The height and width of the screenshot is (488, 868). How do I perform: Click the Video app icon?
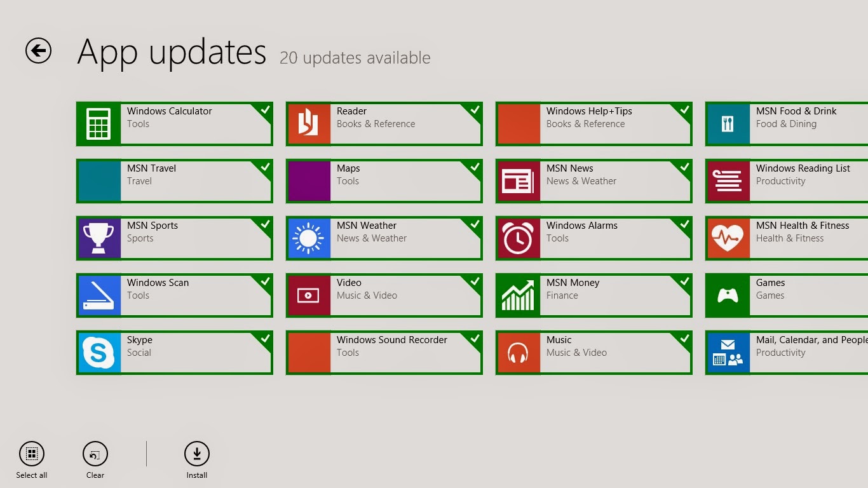click(309, 295)
